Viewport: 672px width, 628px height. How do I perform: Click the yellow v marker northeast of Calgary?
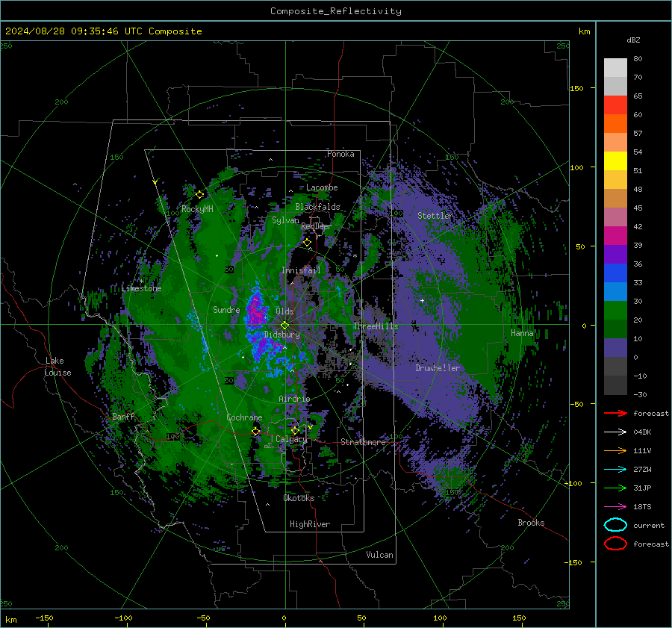[310, 427]
